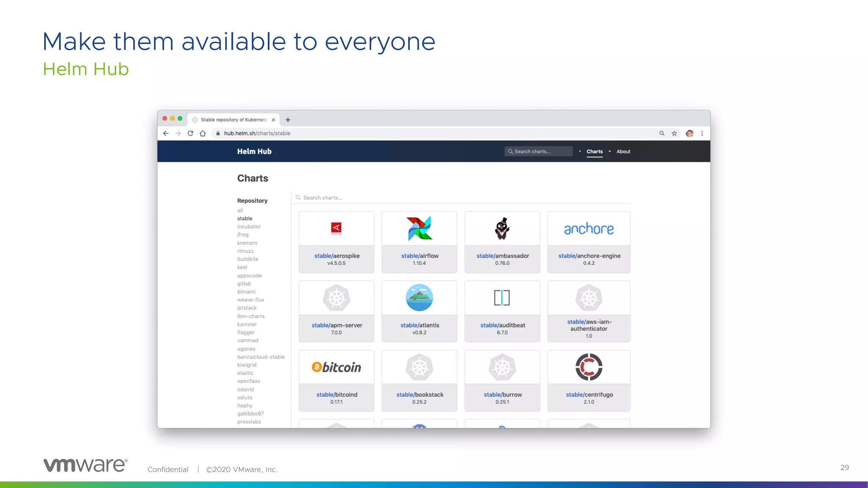Open the stable/bookstack chart link
The height and width of the screenshot is (488, 868).
coord(420,395)
